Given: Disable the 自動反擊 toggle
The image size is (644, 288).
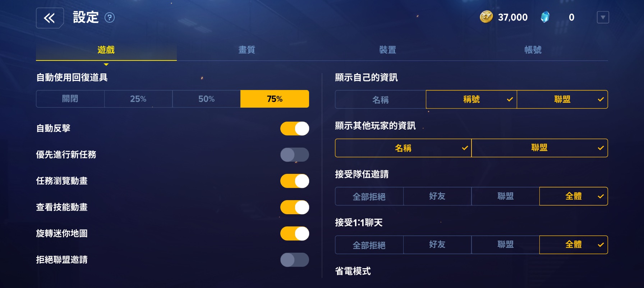Looking at the screenshot, I should (294, 129).
